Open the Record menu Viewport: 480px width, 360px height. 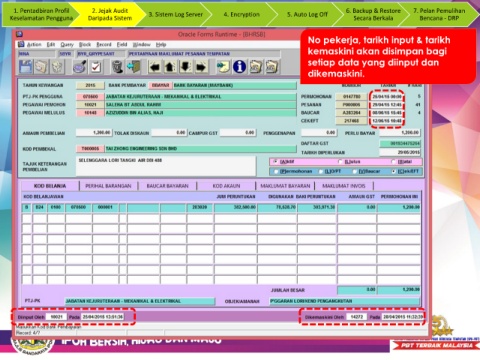click(x=104, y=44)
